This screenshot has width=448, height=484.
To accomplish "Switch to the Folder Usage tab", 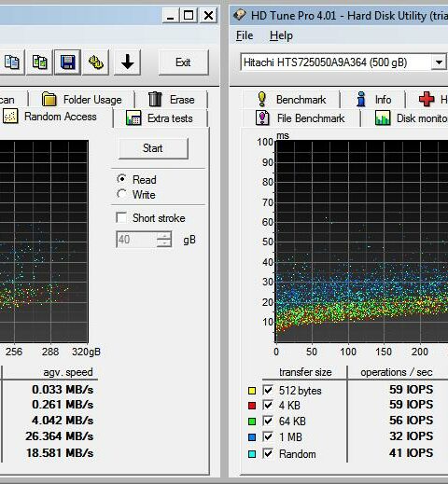I will [81, 100].
